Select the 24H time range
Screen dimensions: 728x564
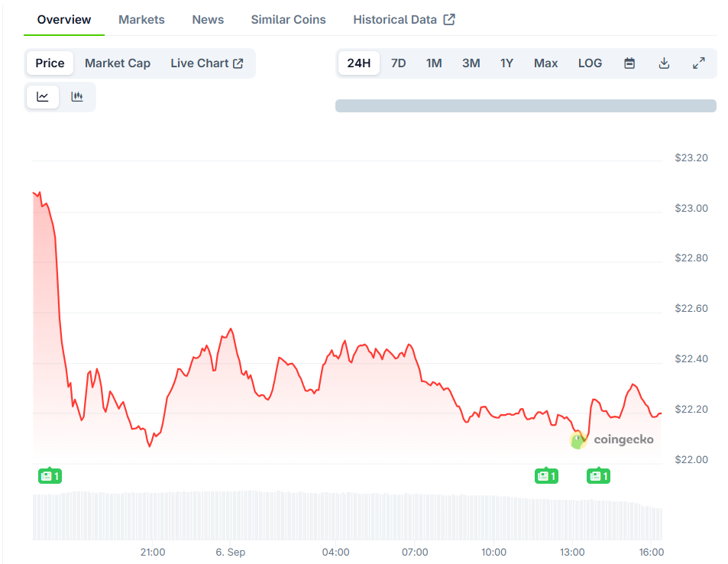(358, 63)
